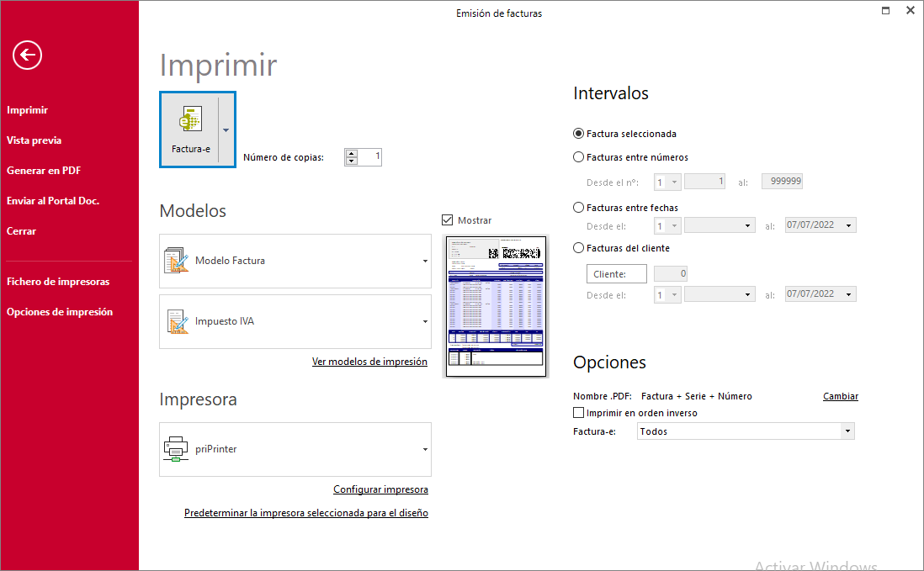Select Facturas entre fechas radio button

pos(578,208)
